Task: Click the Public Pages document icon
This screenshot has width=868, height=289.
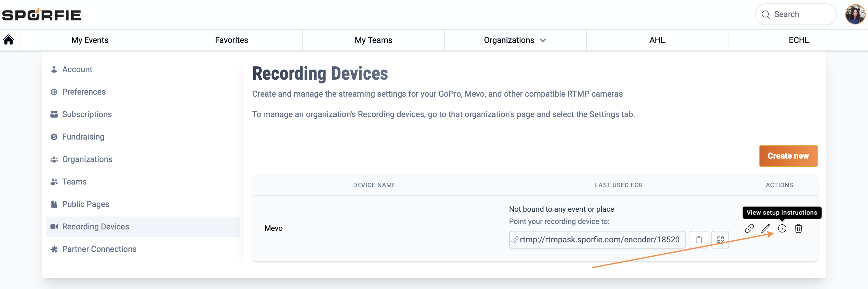Action: [54, 204]
